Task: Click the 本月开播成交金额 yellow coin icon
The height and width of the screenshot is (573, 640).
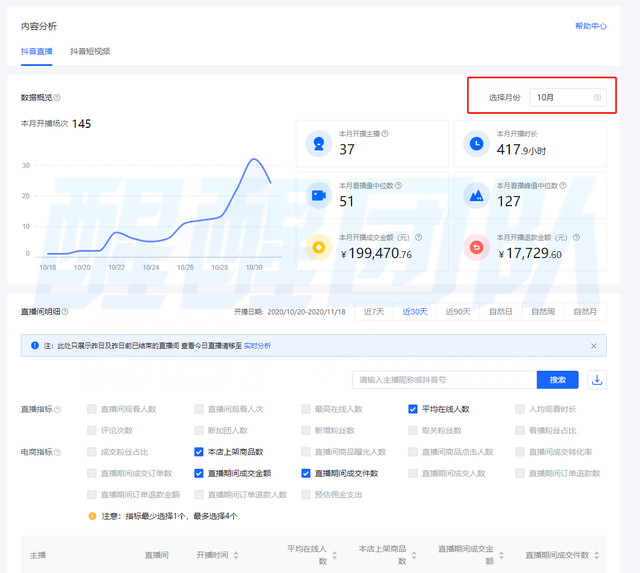Action: tap(319, 248)
